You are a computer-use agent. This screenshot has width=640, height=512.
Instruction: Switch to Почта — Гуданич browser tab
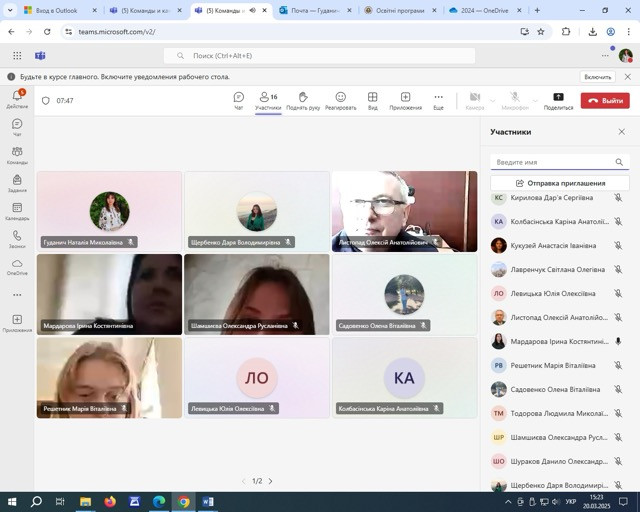coord(314,11)
